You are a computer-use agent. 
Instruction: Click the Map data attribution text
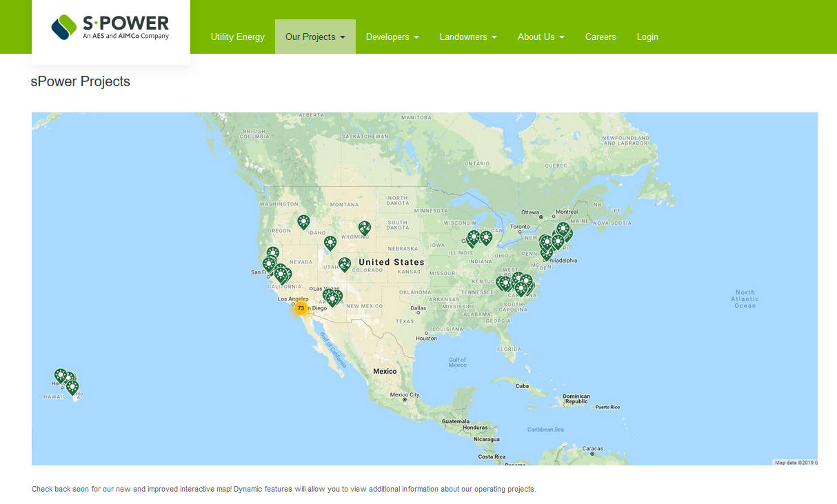(796, 463)
